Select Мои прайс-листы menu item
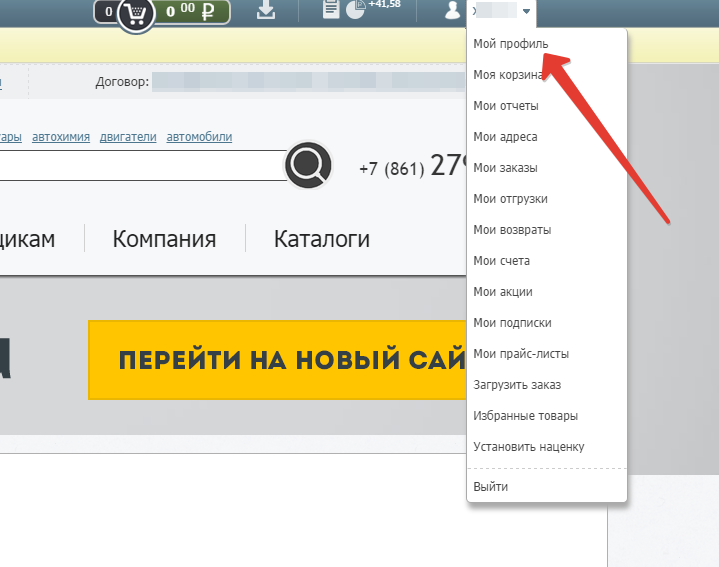719x567 pixels. (521, 354)
